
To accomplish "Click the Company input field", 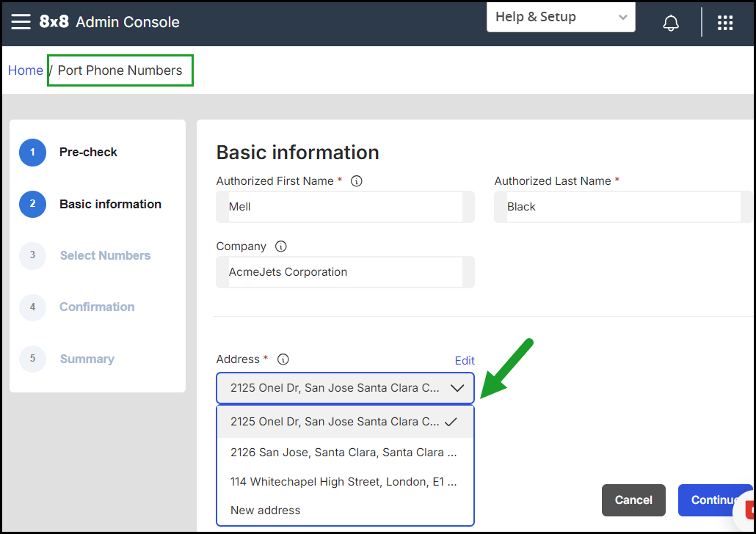I will click(x=345, y=272).
